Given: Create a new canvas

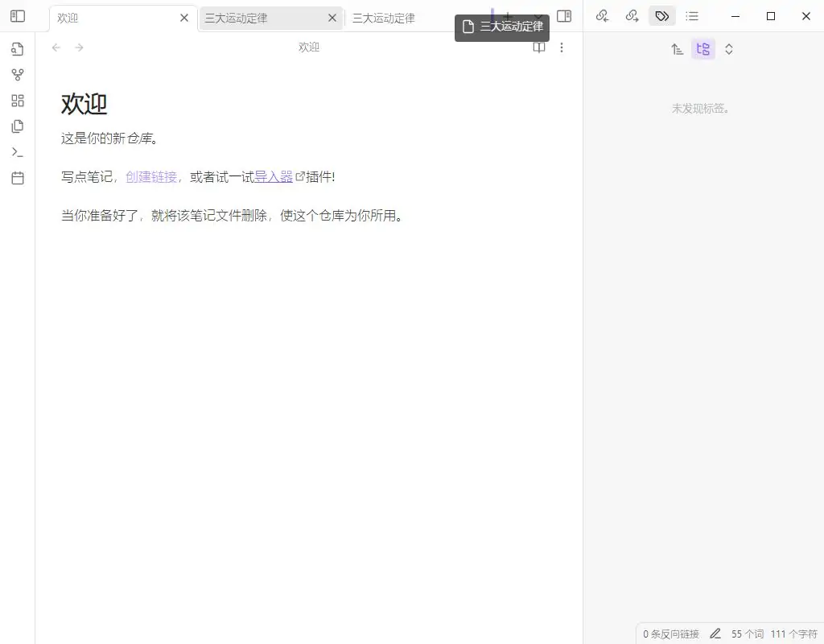Looking at the screenshot, I should pos(17,101).
